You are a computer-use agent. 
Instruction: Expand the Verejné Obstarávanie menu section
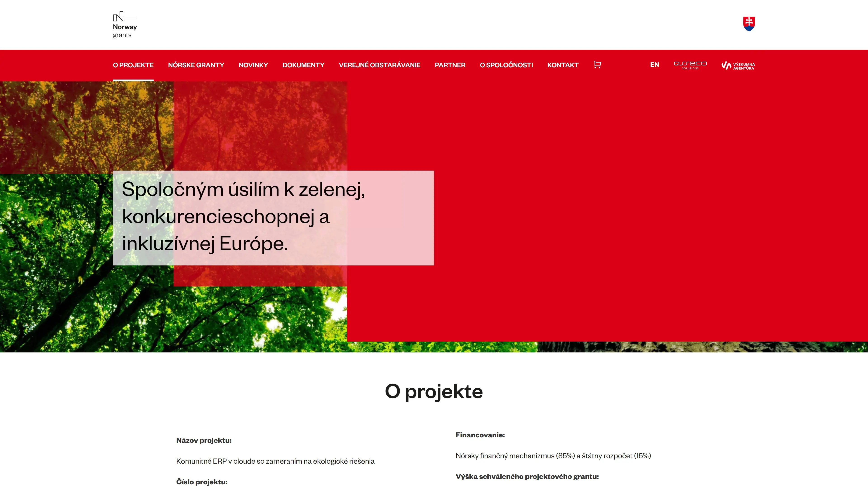coord(379,65)
